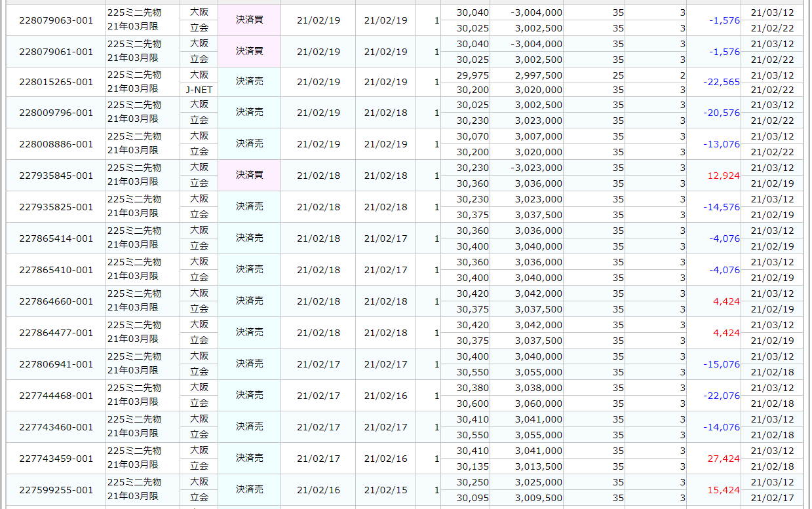Select order number 227743460-001
812x509 pixels.
56,427
